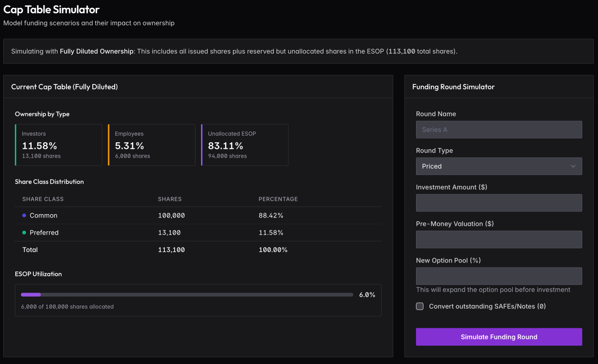598x364 pixels.
Task: Select the Investors ownership card
Action: click(58, 145)
